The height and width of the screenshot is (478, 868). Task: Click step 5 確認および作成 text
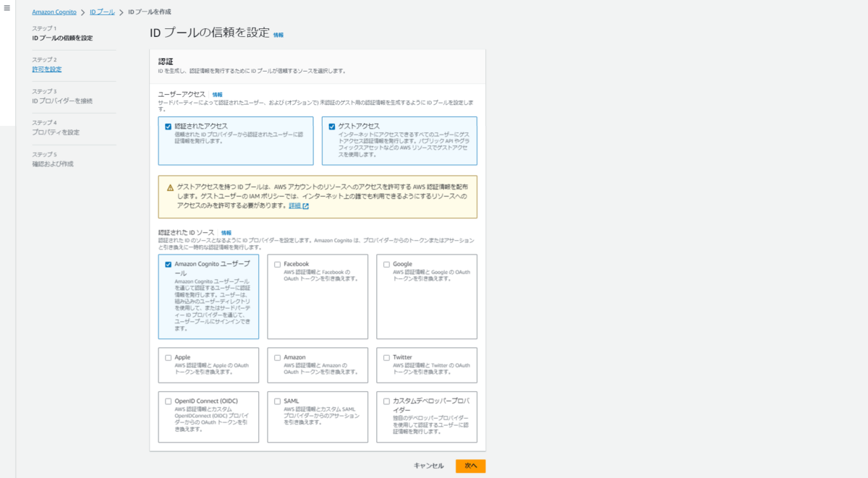coord(53,164)
